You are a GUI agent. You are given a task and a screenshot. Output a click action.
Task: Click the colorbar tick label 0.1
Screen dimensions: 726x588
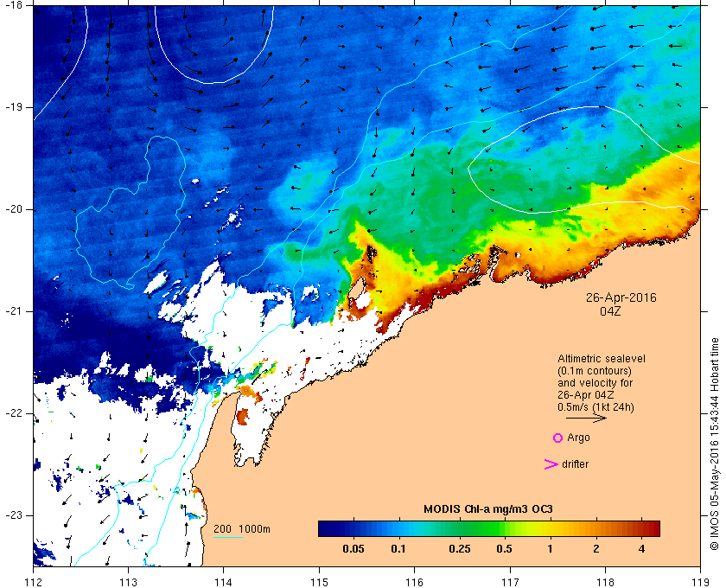(x=398, y=549)
